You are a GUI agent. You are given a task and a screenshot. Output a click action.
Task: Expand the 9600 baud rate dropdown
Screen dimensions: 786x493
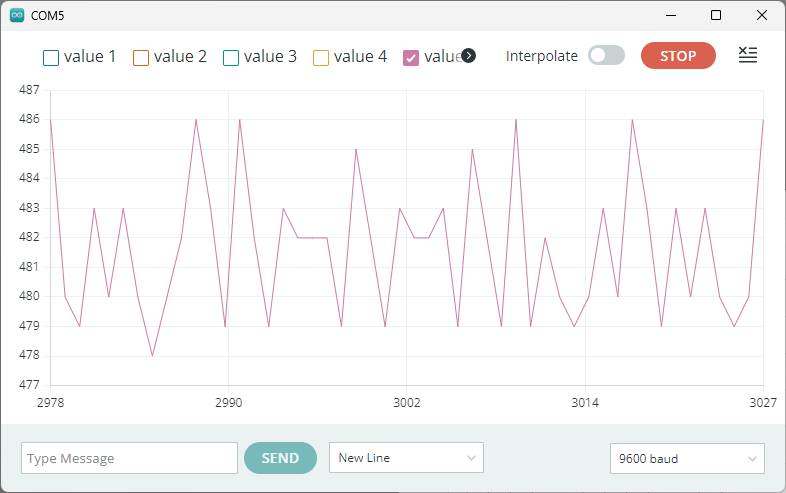(687, 459)
